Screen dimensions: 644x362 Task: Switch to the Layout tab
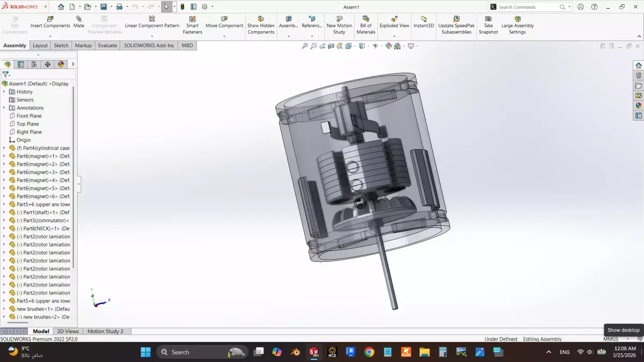pos(40,46)
